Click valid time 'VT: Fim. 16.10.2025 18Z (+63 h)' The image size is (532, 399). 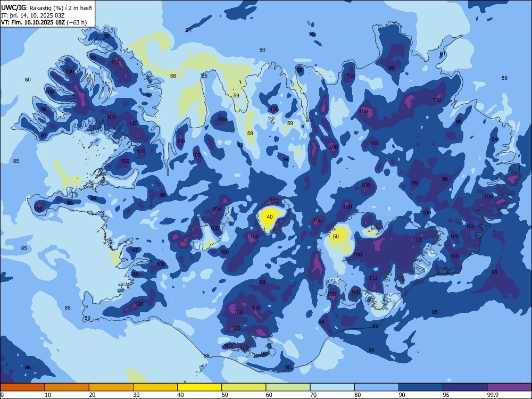click(44, 22)
